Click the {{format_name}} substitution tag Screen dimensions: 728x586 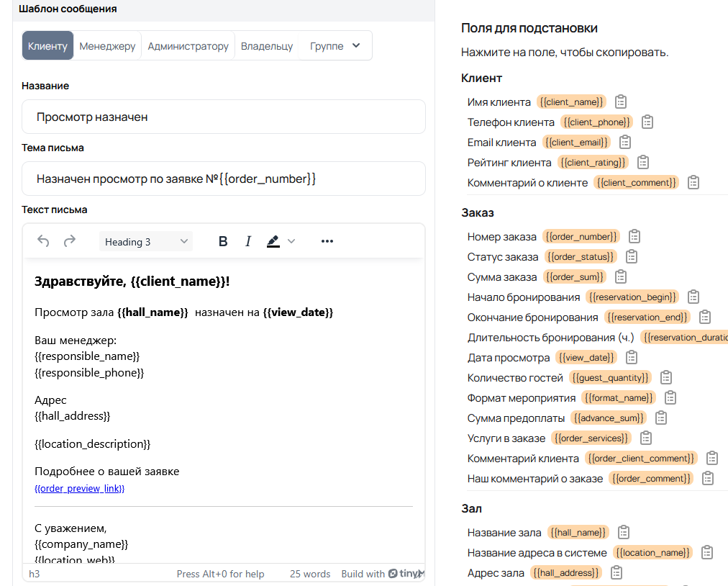point(619,398)
